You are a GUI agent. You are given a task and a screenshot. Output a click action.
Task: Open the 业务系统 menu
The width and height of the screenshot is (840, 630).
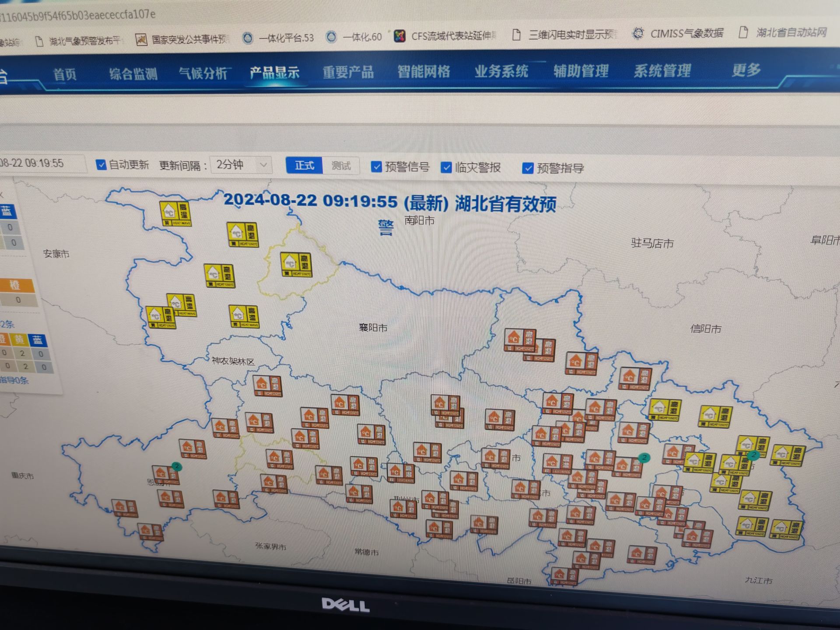[x=501, y=70]
